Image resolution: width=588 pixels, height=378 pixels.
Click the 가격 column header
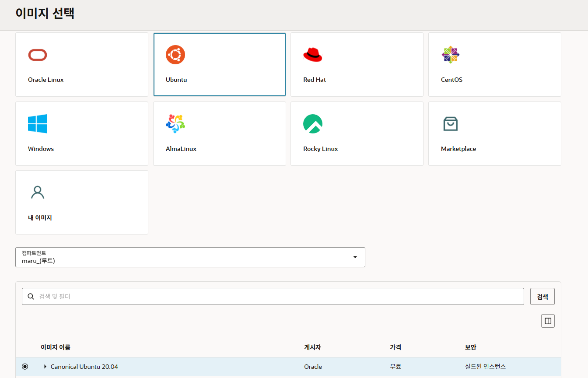coord(395,347)
